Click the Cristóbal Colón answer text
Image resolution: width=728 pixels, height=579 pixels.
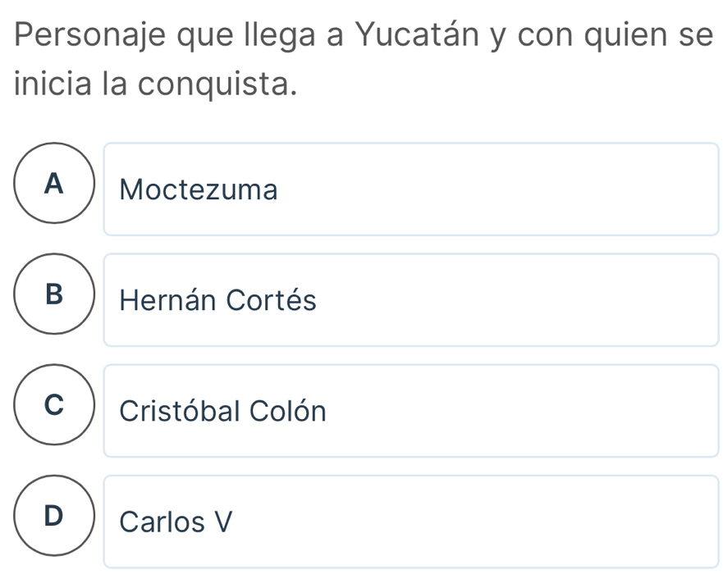[x=222, y=412]
